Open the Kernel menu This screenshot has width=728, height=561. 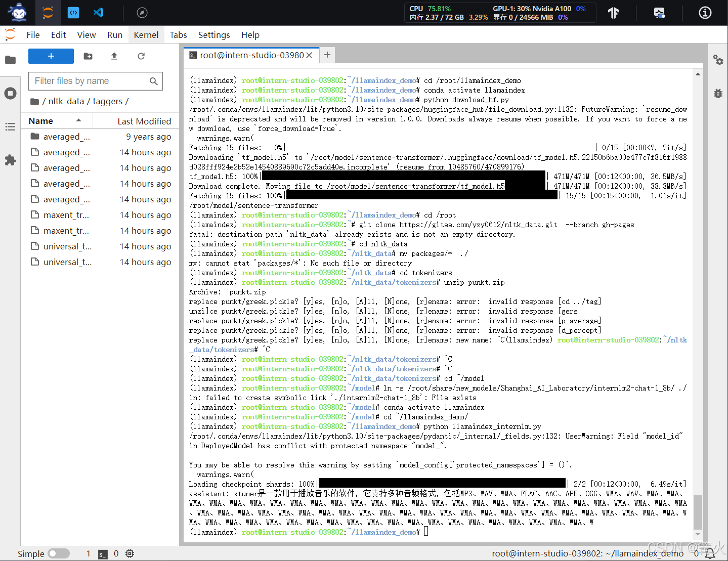146,34
